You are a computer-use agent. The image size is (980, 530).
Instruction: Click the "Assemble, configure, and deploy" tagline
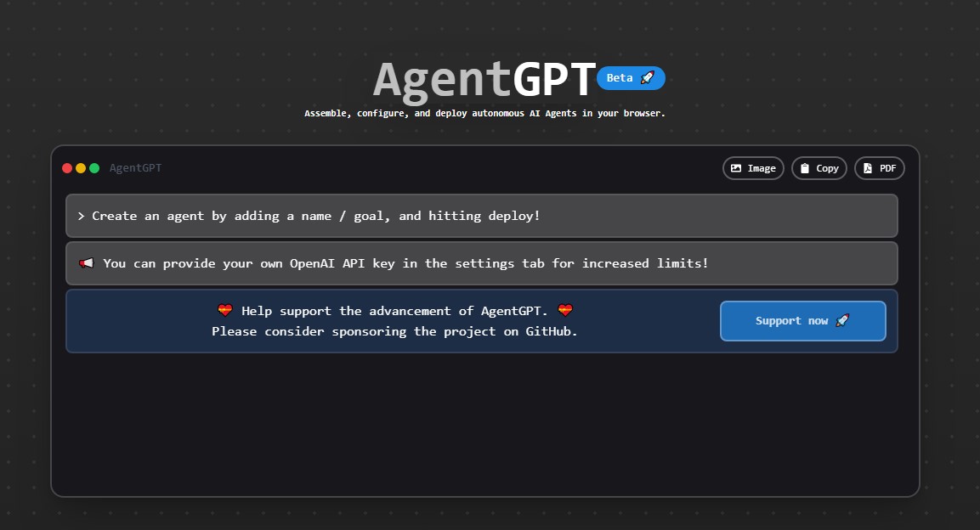click(484, 113)
